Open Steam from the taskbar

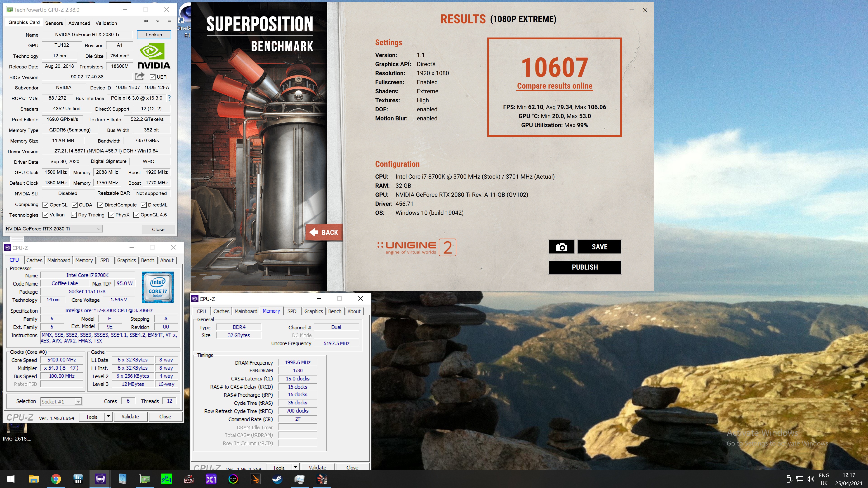tap(277, 479)
